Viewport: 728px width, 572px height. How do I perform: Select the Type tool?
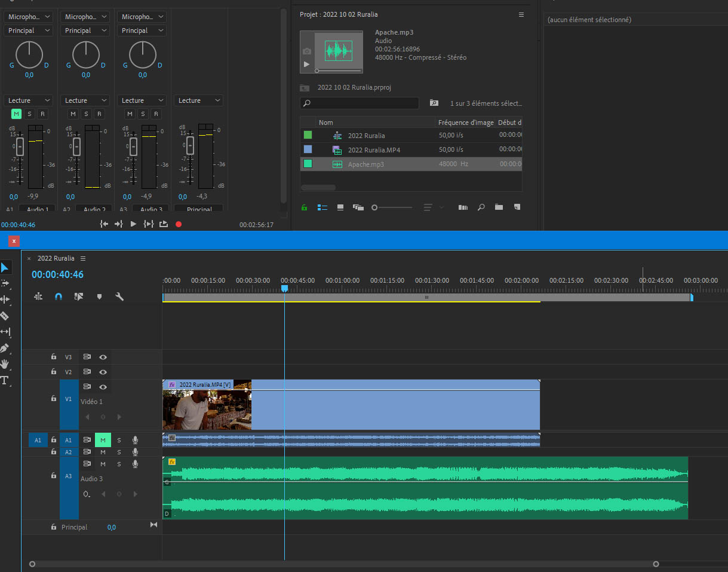point(5,380)
